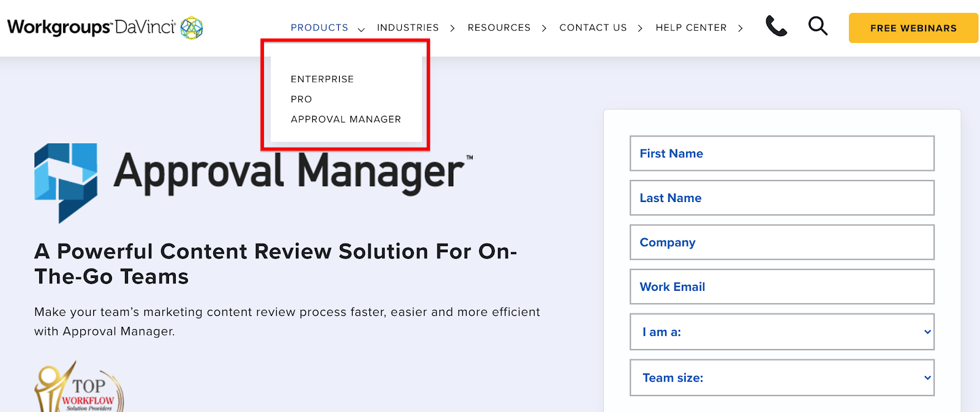
Task: Focus the Work Email field
Action: tap(782, 287)
